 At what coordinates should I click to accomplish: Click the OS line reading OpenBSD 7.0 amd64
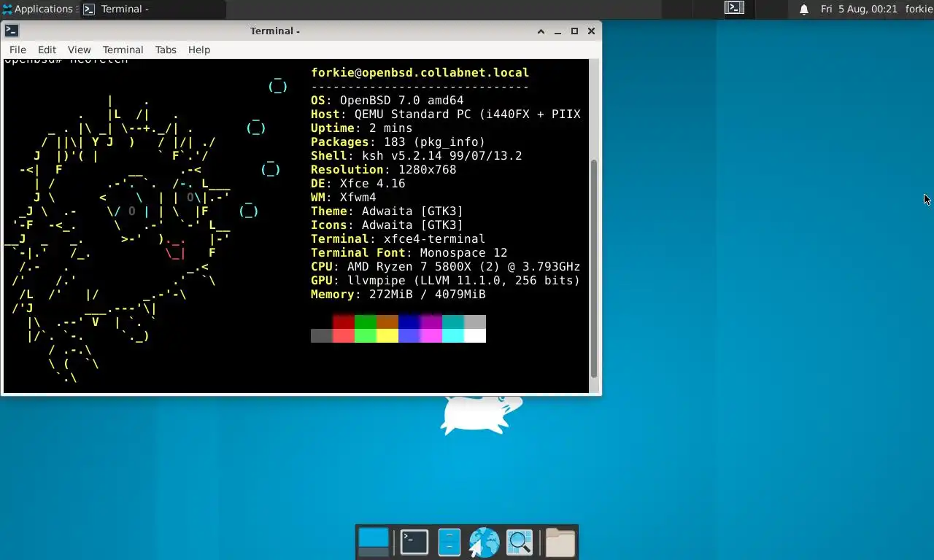pyautogui.click(x=387, y=100)
